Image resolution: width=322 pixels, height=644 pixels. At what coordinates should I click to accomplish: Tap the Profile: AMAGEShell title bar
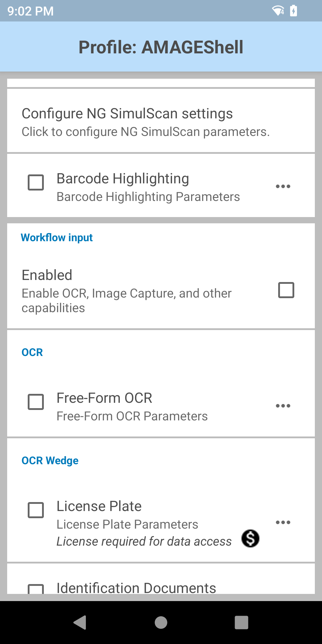coord(161,47)
